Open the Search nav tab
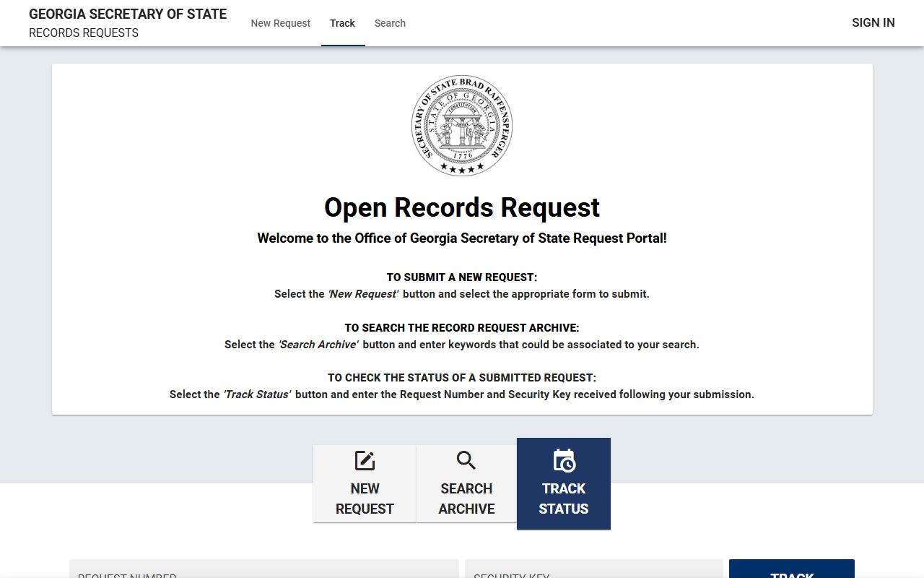The image size is (924, 578). click(390, 23)
